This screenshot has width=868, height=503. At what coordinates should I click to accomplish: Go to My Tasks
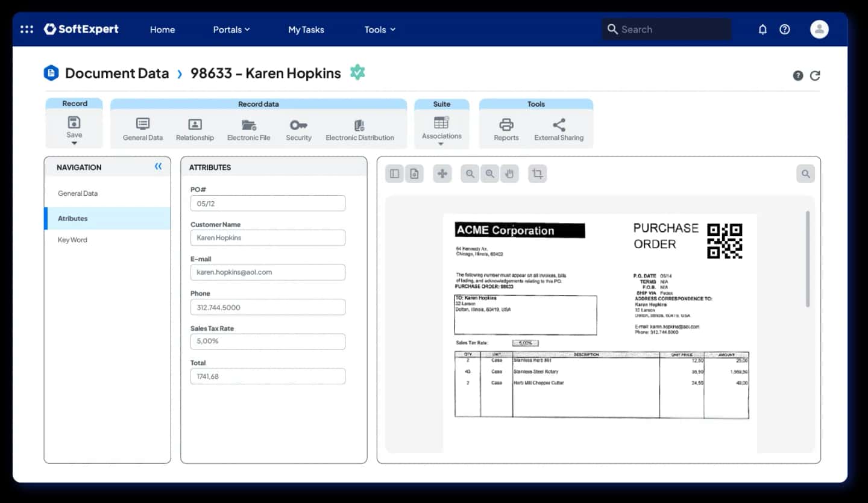pos(306,30)
